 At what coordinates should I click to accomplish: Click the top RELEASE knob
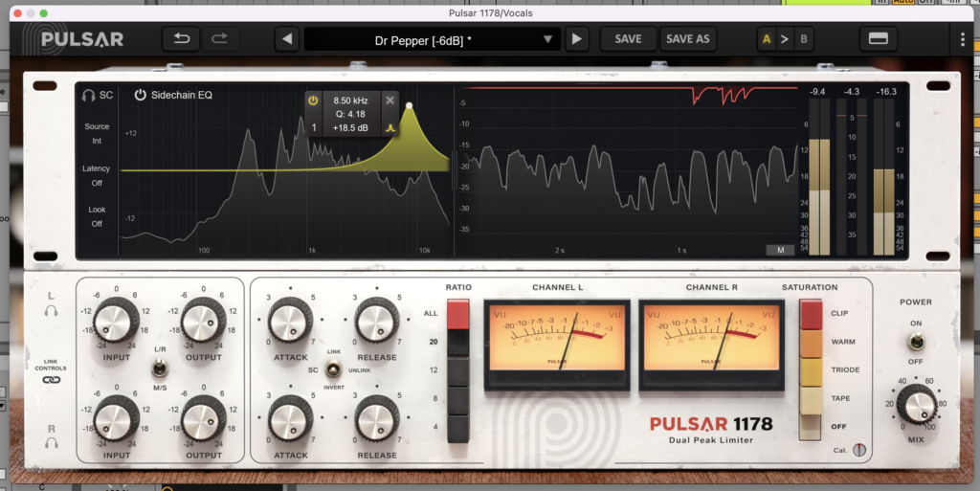coord(377,321)
